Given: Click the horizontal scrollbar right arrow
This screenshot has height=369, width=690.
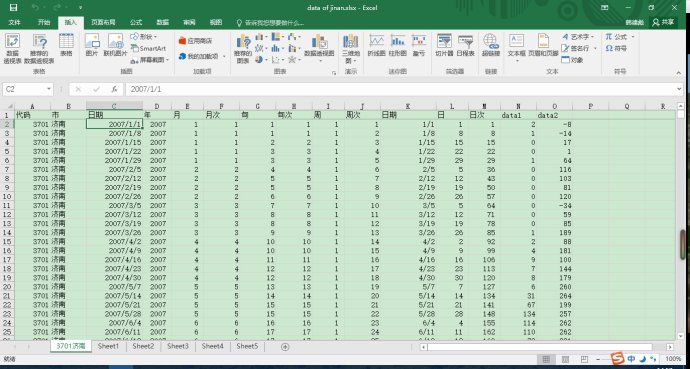Looking at the screenshot, I should pos(670,347).
